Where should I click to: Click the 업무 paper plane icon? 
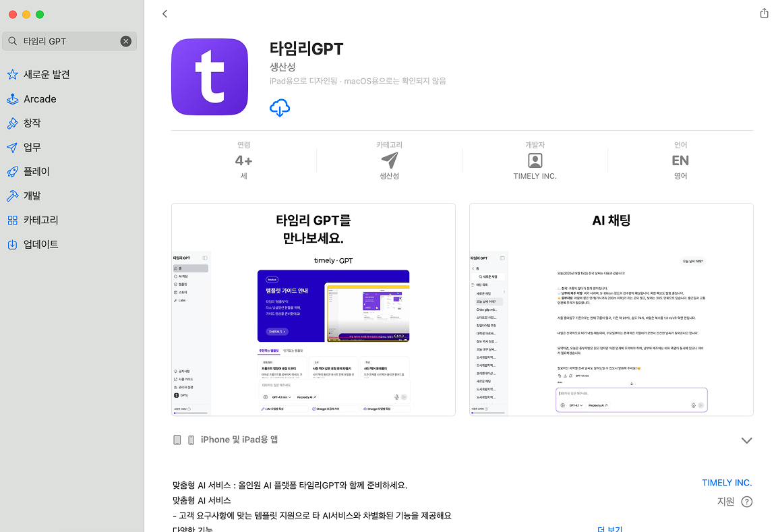point(12,148)
